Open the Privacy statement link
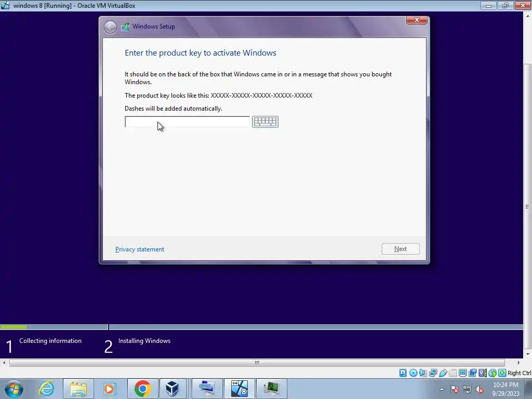The width and height of the screenshot is (532, 399). point(139,249)
